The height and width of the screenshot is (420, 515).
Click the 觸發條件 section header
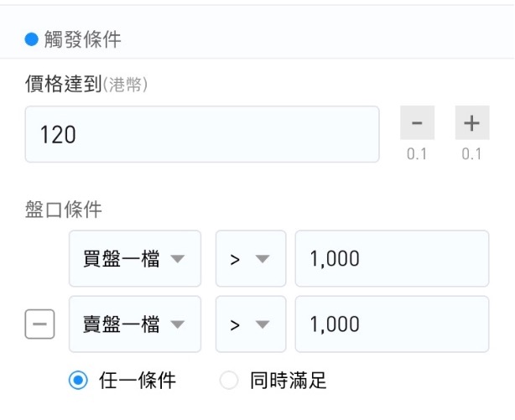click(x=83, y=39)
